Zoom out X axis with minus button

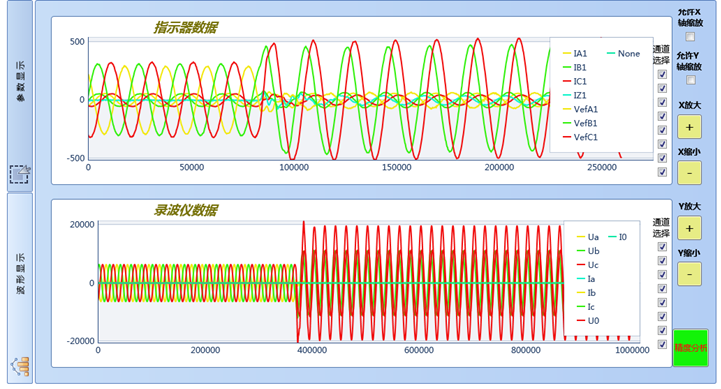click(x=689, y=173)
